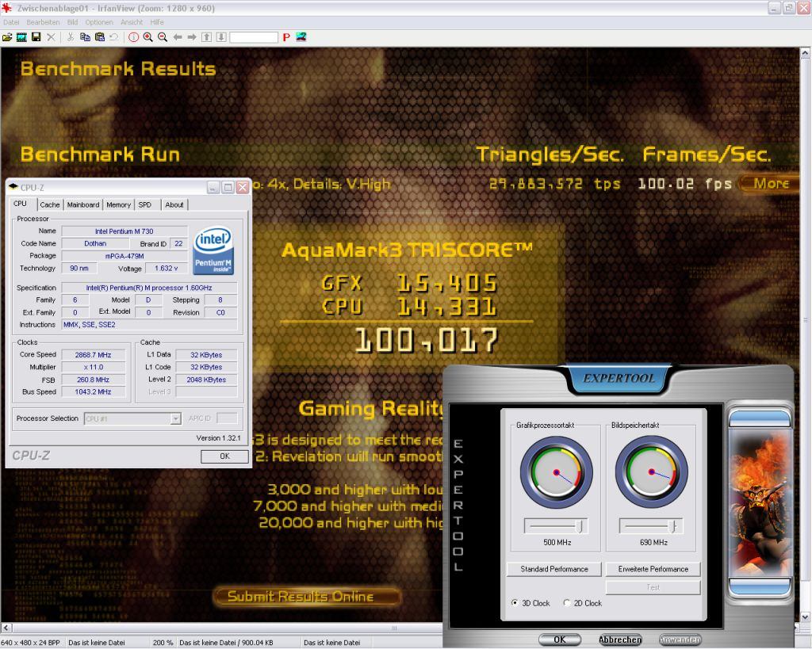This screenshot has width=812, height=649.
Task: Open the Bearbeiten menu
Action: pyautogui.click(x=43, y=22)
